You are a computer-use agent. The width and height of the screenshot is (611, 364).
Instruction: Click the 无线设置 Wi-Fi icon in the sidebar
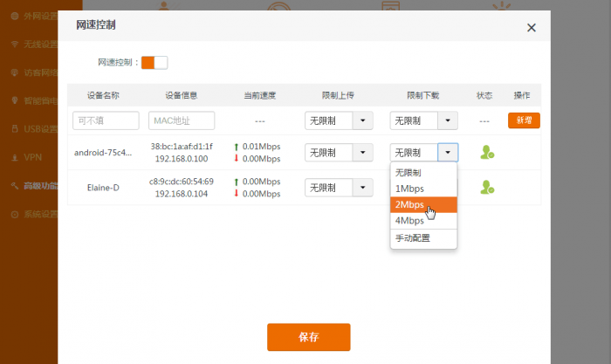15,44
